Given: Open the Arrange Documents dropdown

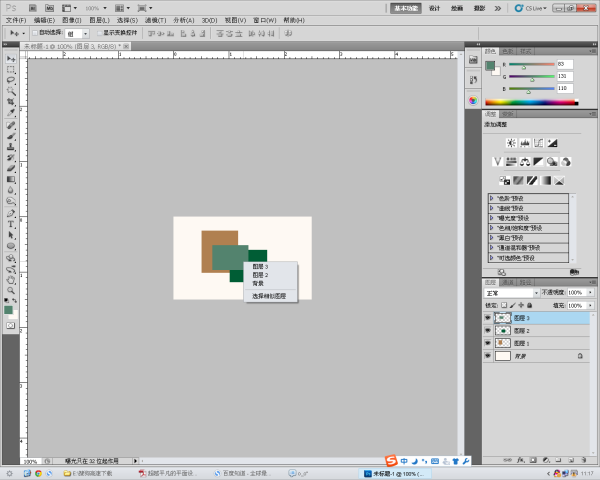Looking at the screenshot, I should click(x=122, y=8).
